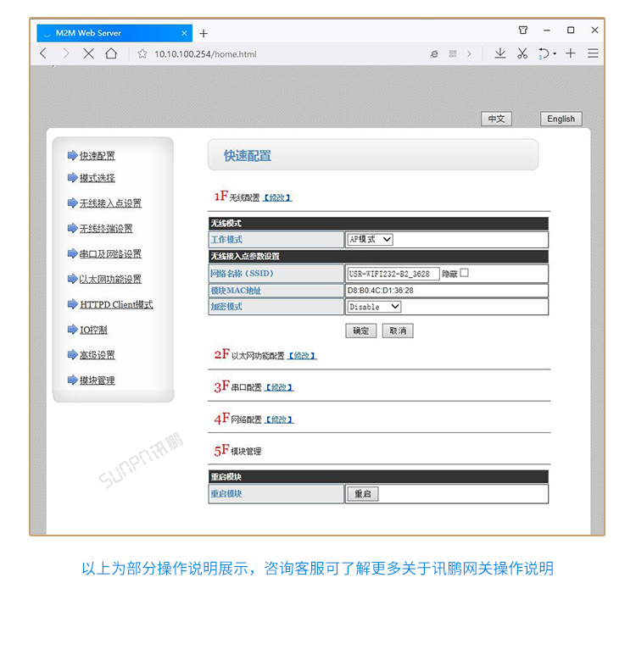Open 模块管理 sidebar link

pos(98,380)
